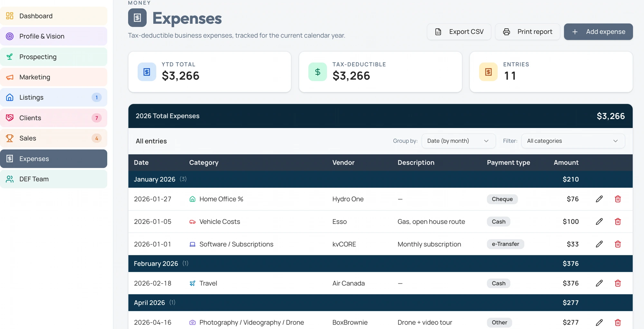Open the Group by Date dropdown
The image size is (644, 329).
[x=459, y=141]
